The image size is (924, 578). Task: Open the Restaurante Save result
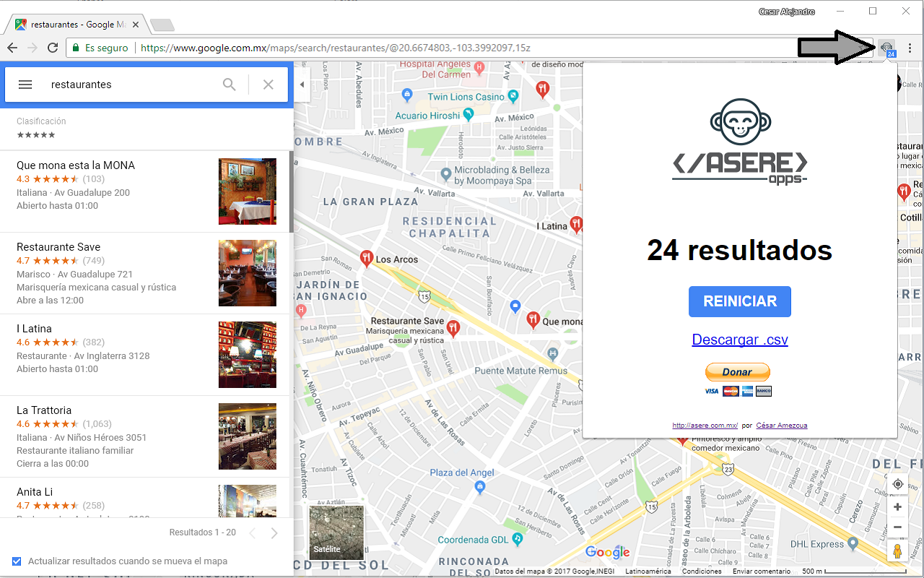coord(144,273)
